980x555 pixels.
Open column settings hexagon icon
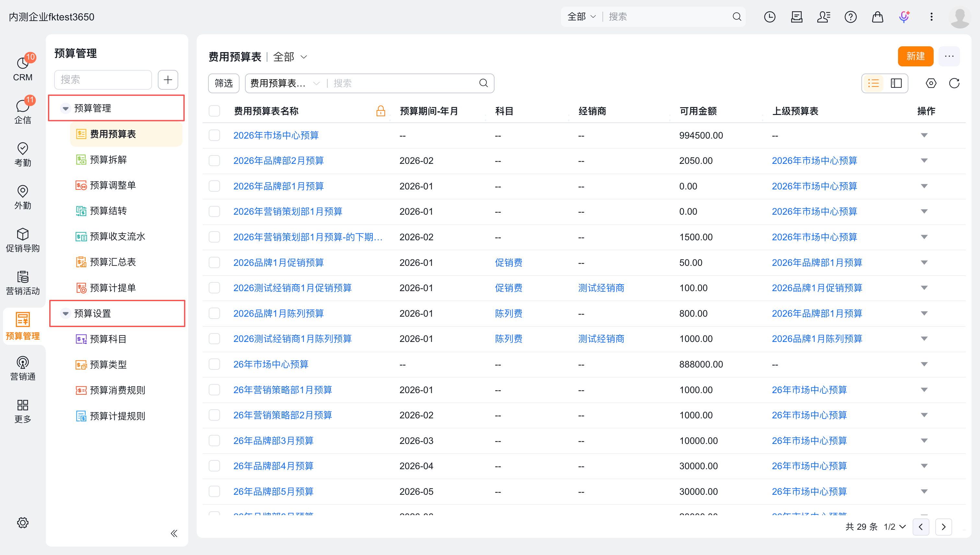click(x=931, y=83)
